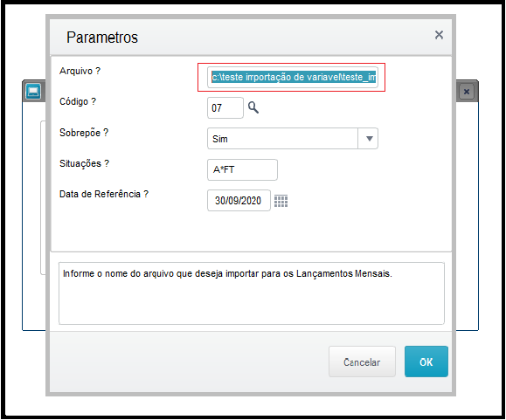
Task: Click the Parametros dialog title
Action: tap(102, 38)
